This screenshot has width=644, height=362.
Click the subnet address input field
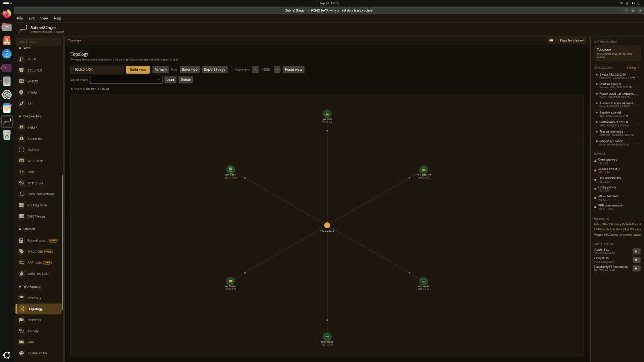point(97,70)
